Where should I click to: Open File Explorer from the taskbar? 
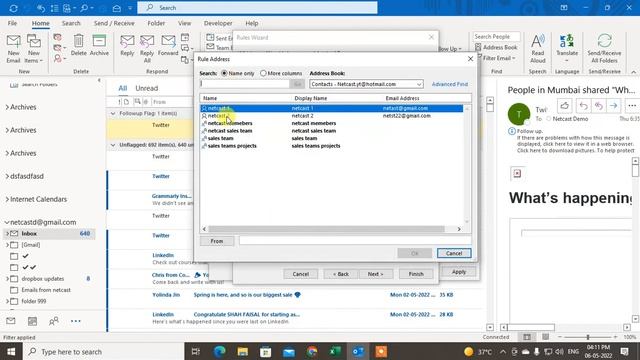click(x=243, y=351)
